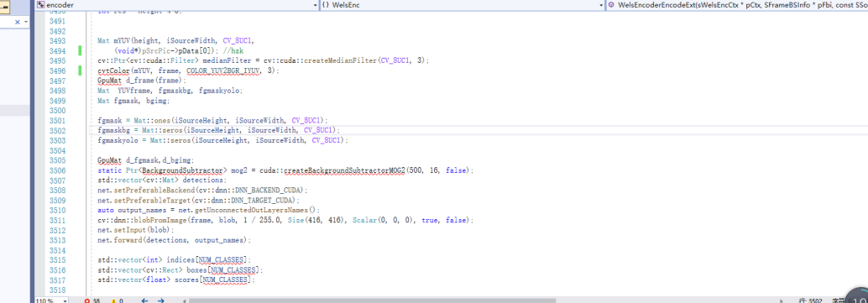Image resolution: width=868 pixels, height=303 pixels.
Task: Click the X close button in left panel
Action: pyautogui.click(x=17, y=22)
